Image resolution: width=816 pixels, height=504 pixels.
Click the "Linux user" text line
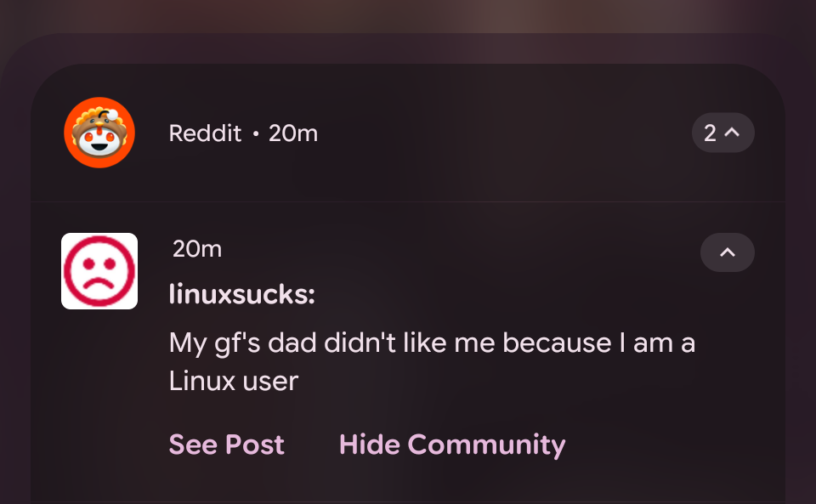tap(234, 382)
